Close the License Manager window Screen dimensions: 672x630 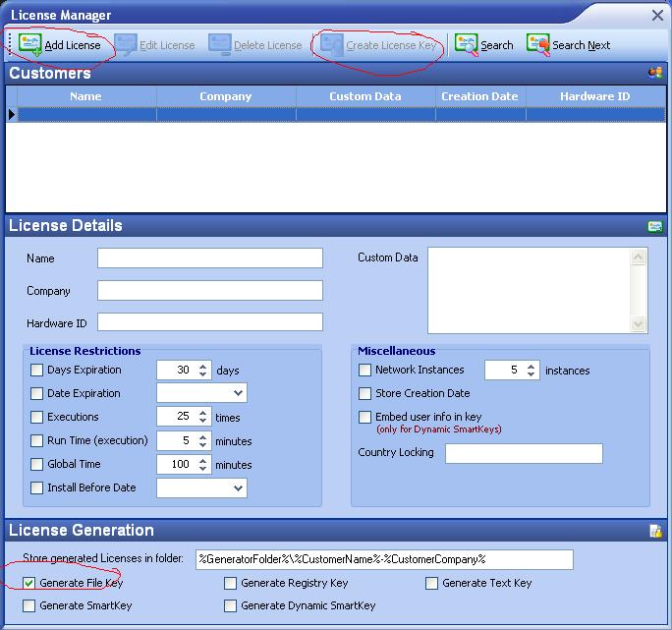[x=657, y=16]
